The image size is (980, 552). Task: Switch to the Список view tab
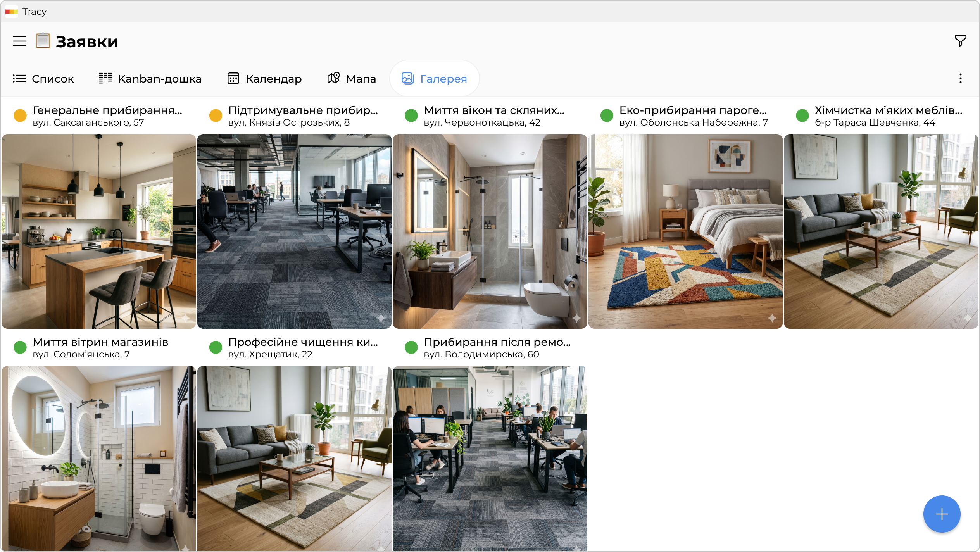pos(43,79)
